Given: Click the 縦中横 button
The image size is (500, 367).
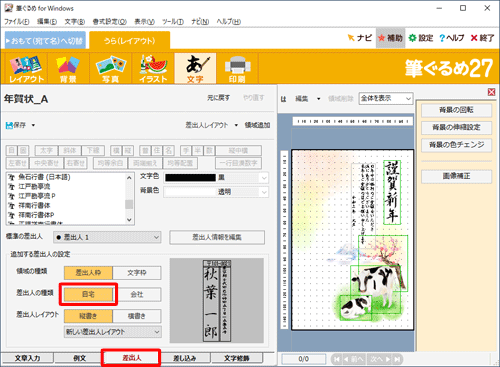Looking at the screenshot, I should tap(238, 150).
